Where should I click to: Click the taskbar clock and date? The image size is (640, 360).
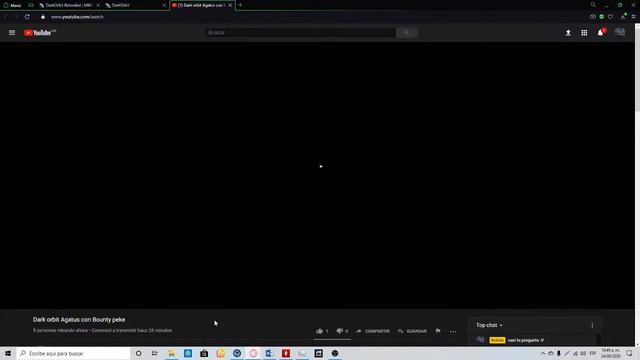point(611,353)
